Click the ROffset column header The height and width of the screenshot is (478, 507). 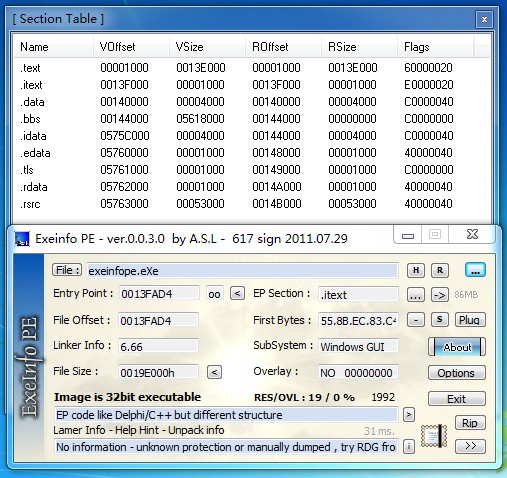pos(283,47)
